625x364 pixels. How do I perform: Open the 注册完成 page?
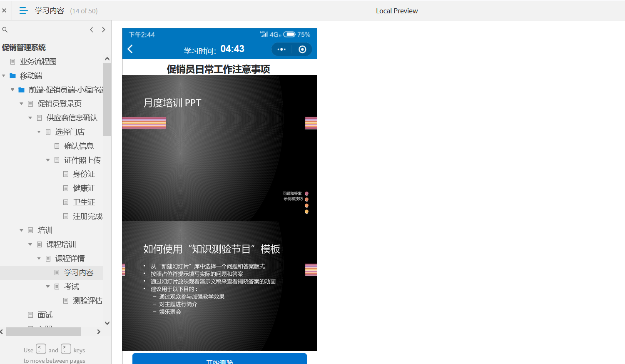click(x=87, y=216)
